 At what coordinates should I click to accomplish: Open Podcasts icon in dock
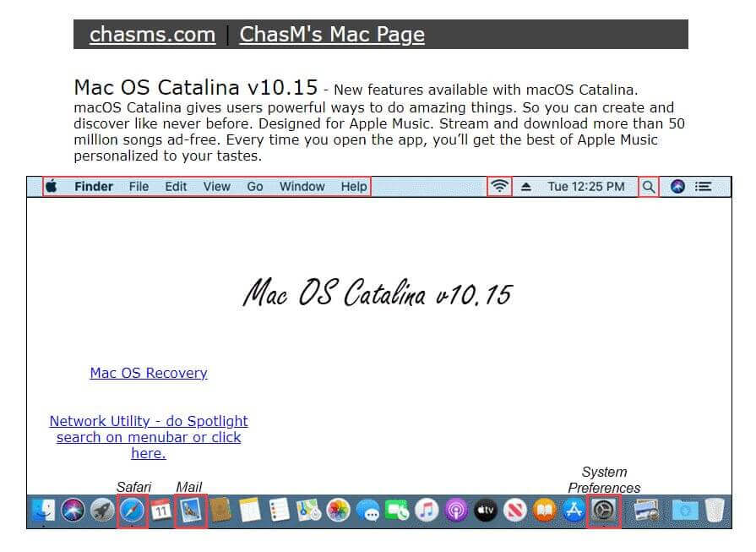click(456, 511)
